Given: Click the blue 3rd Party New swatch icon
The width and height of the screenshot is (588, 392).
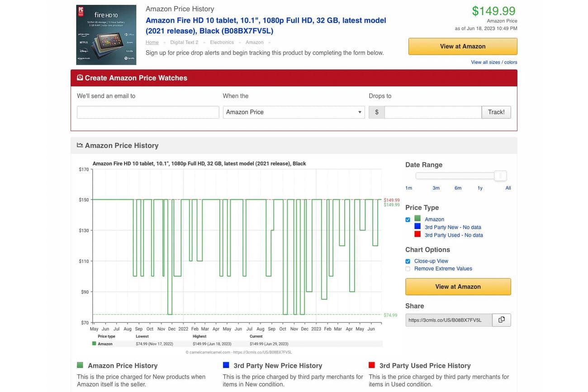Looking at the screenshot, I should (x=418, y=227).
